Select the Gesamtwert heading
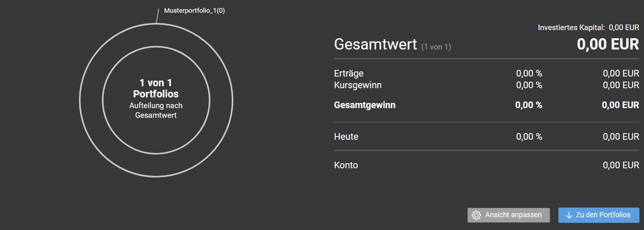The width and height of the screenshot is (644, 230). pyautogui.click(x=375, y=44)
